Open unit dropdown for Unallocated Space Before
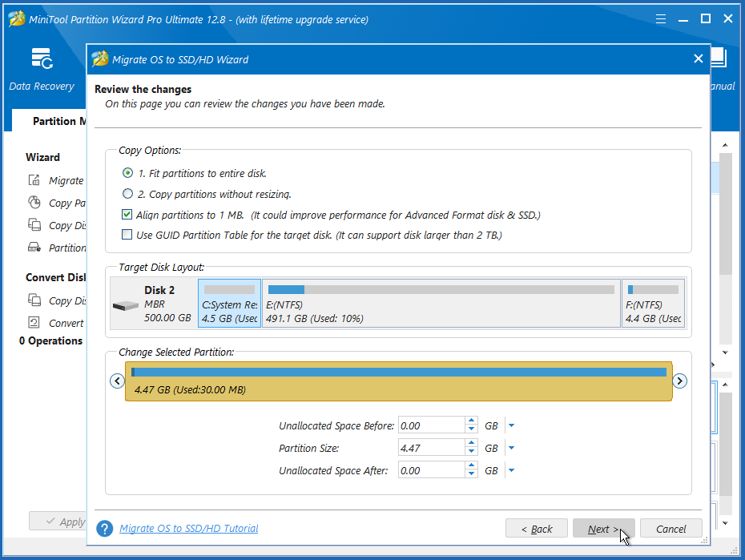The image size is (745, 560). point(511,425)
